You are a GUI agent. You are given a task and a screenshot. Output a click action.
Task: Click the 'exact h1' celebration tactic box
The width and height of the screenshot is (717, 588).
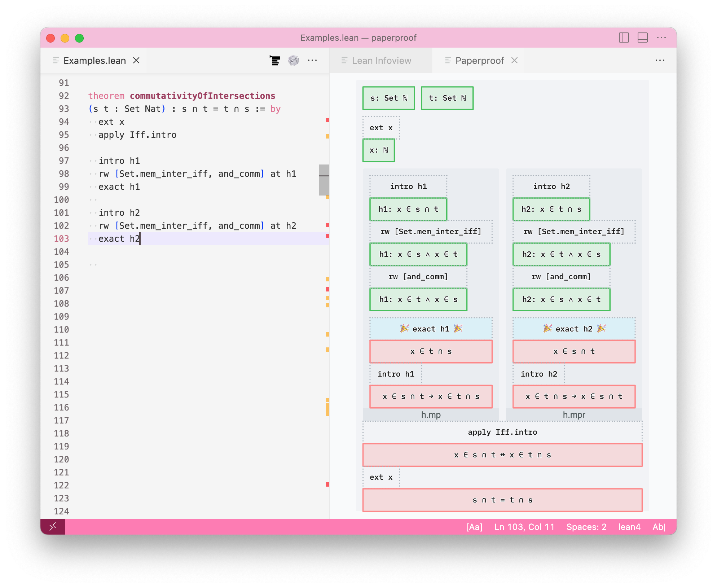[431, 329]
